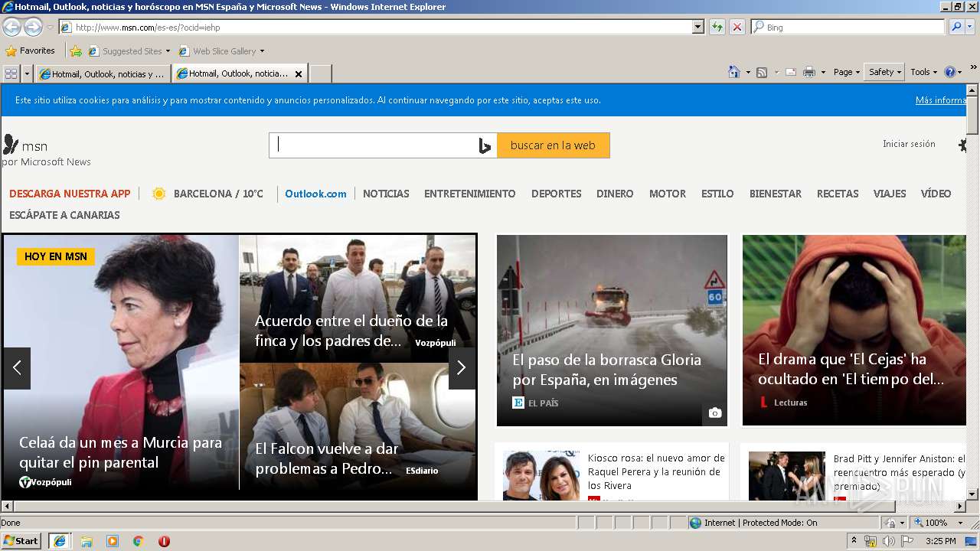This screenshot has width=980, height=551.
Task: Open Action Center flag tray icon
Action: coord(907,541)
